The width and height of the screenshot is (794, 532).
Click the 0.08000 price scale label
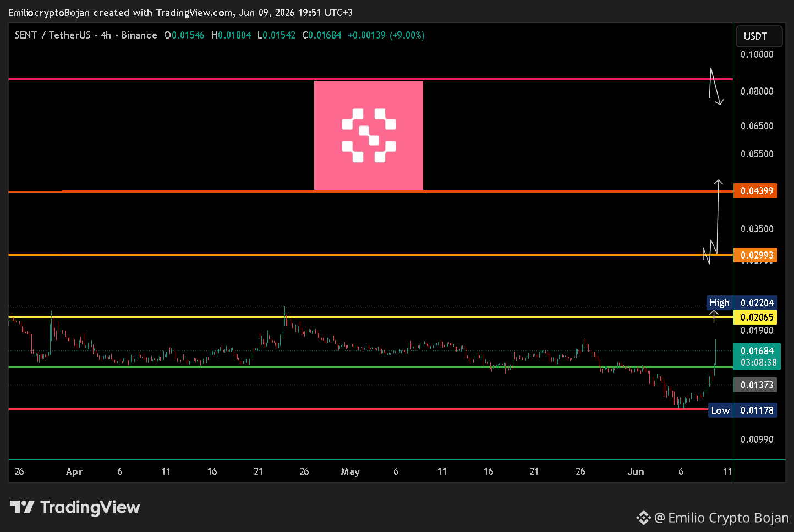pos(757,91)
